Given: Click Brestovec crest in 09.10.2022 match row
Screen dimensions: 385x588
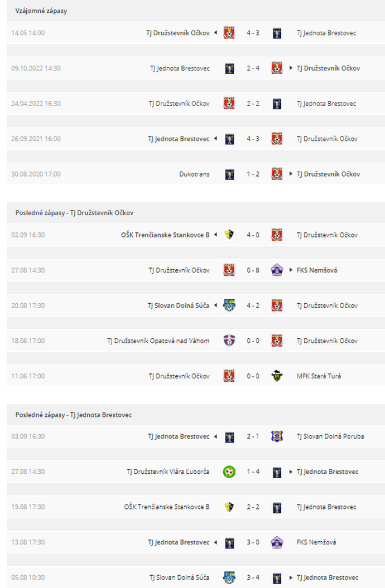Looking at the screenshot, I should 229,68.
